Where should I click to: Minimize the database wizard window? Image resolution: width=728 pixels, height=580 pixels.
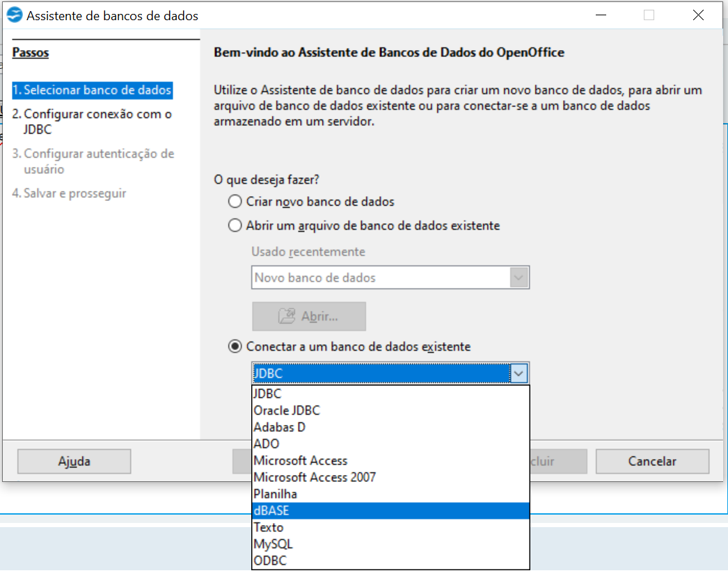click(601, 15)
